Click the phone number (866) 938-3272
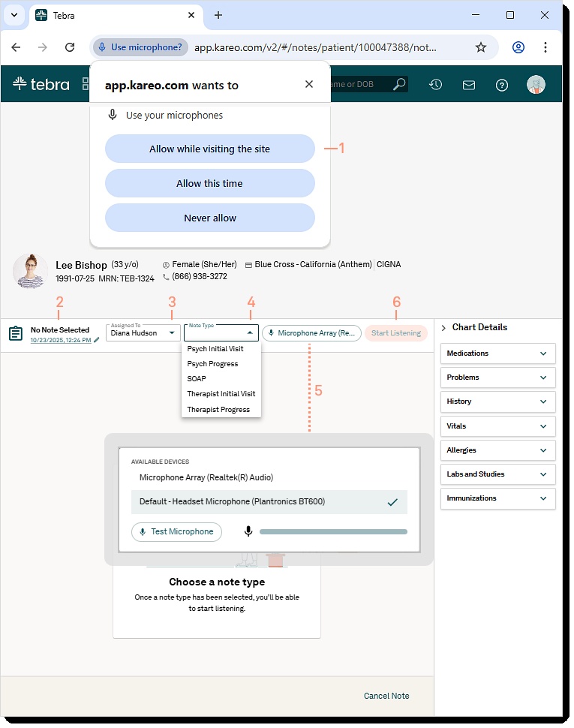Viewport: 574px width, 728px height. click(200, 276)
